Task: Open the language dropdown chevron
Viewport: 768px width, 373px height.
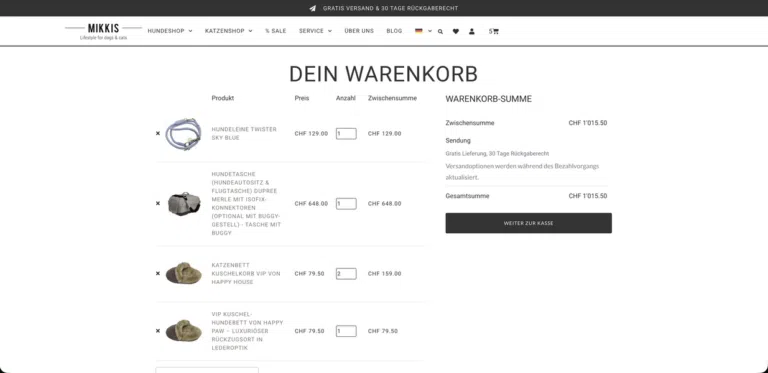Action: 430,31
